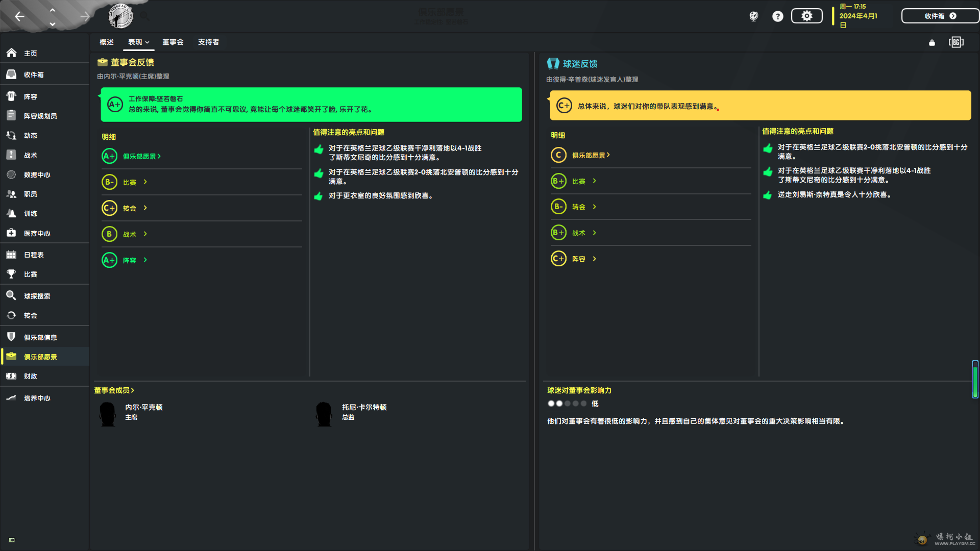Switch to the 董事会 tab
Viewport: 980px width, 551px height.
click(x=173, y=42)
